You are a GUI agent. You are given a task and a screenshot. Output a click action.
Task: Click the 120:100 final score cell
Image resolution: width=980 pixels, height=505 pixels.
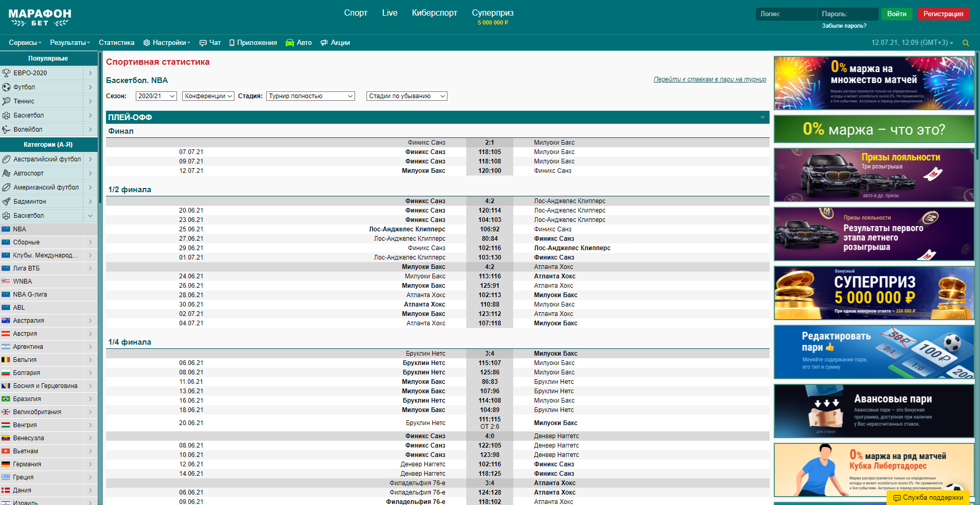coord(490,171)
